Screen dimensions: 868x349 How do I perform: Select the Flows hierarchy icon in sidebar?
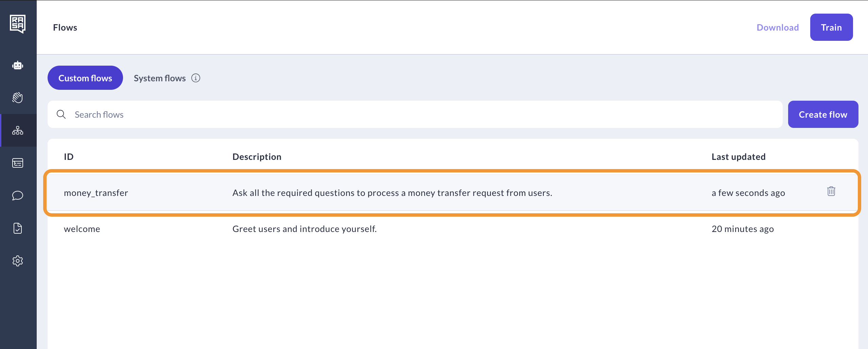pos(18,130)
